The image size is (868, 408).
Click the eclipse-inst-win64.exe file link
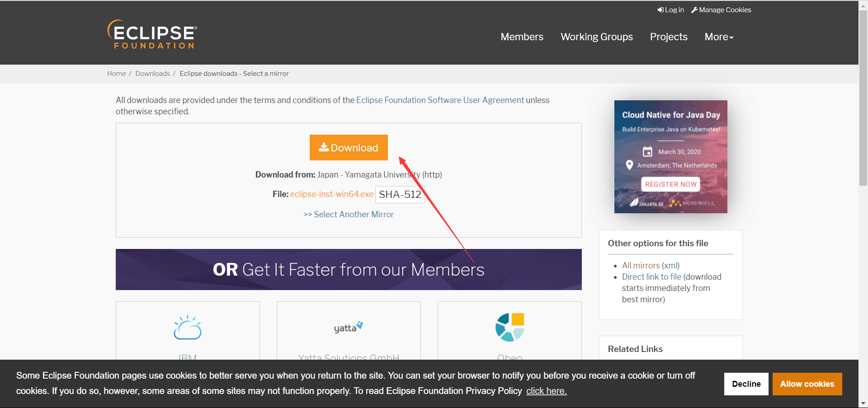332,194
